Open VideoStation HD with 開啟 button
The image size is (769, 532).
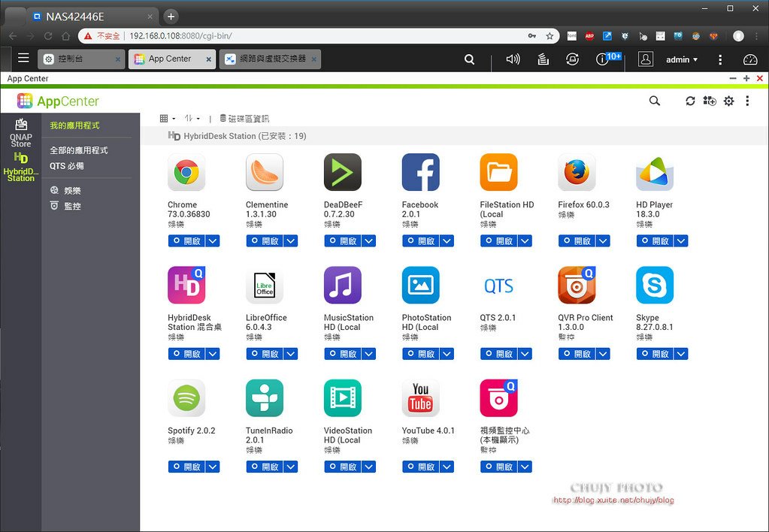(342, 467)
